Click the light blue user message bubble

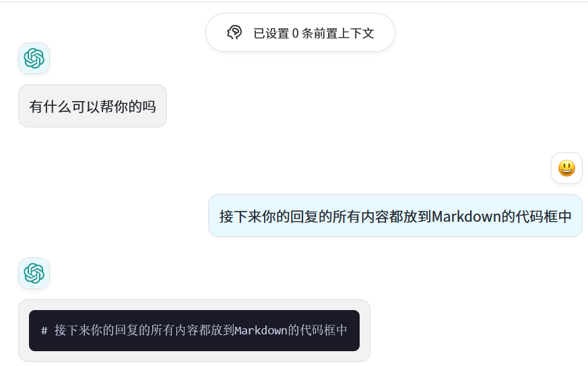coord(395,216)
